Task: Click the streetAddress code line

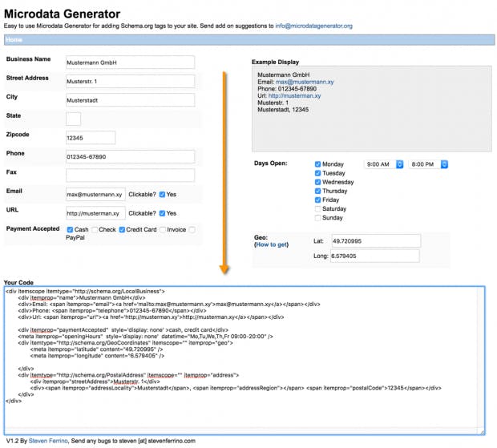Action: (x=95, y=381)
